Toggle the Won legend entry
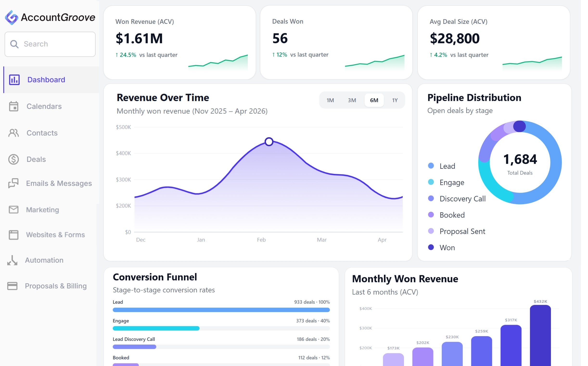 tap(447, 248)
